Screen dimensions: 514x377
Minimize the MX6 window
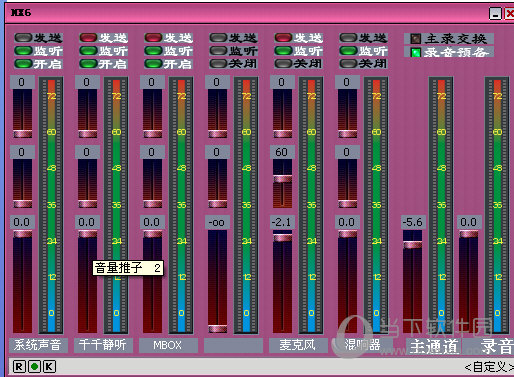495,14
